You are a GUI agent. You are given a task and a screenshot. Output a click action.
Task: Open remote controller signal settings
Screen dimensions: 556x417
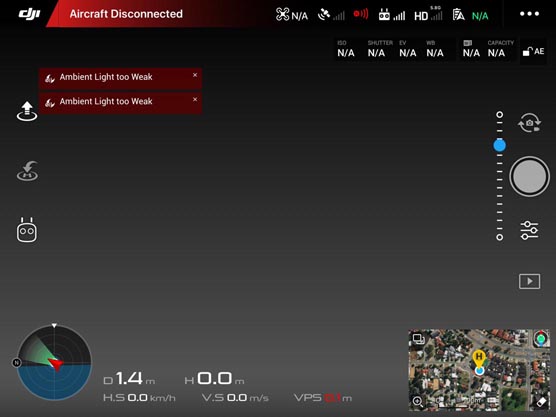(391, 15)
